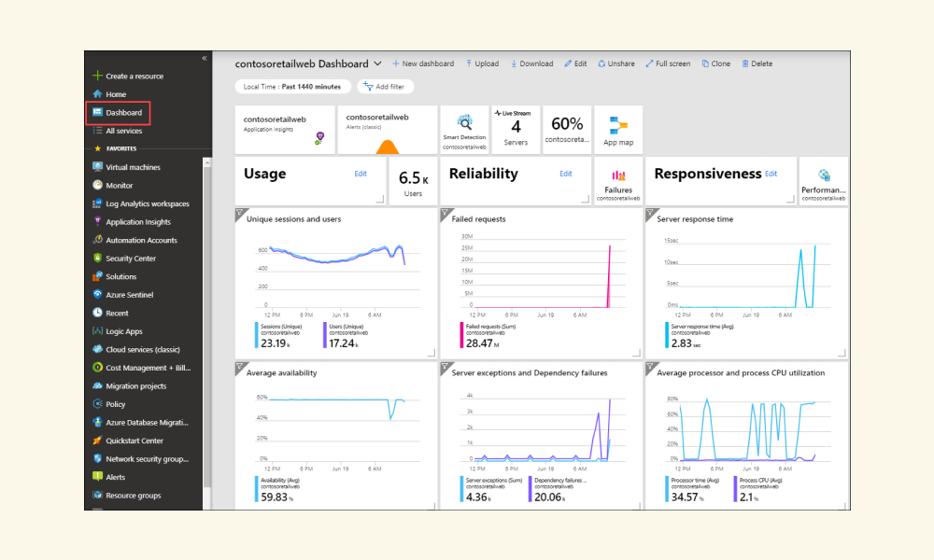934x560 pixels.
Task: Click filter icon on Failed requests chart
Action: pos(445,213)
